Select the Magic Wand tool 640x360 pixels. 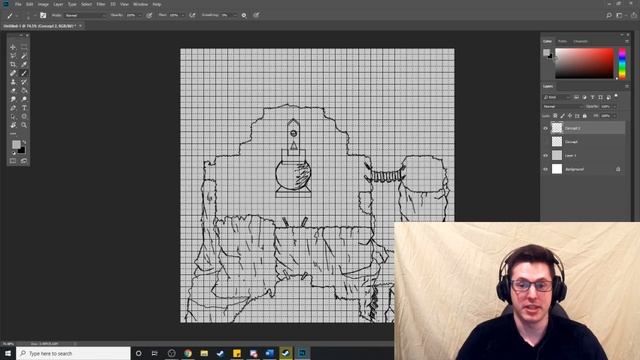[24, 56]
